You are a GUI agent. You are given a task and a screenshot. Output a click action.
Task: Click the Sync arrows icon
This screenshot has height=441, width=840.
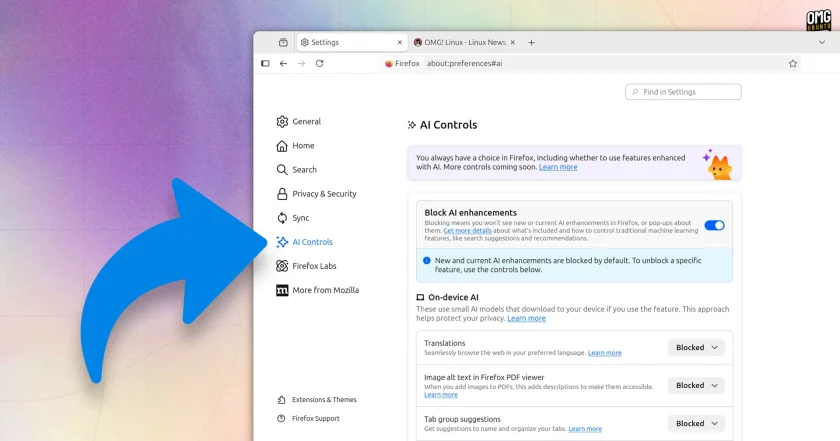coord(282,218)
